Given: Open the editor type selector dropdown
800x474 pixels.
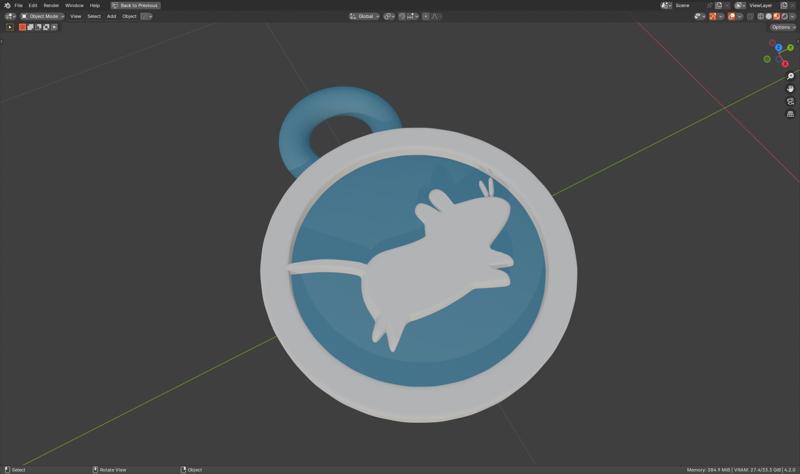Looking at the screenshot, I should 10,16.
